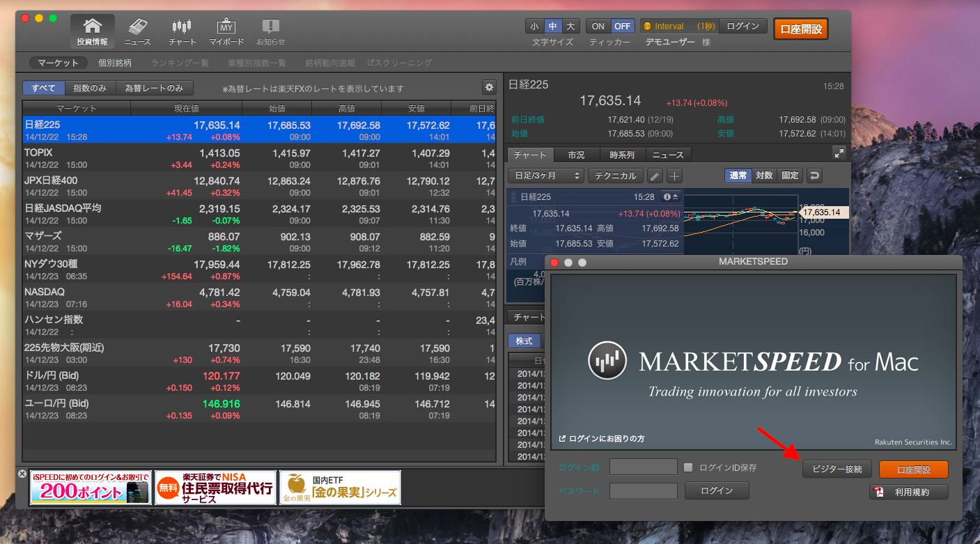Select the 個別銘柄 sub-tab

click(115, 63)
